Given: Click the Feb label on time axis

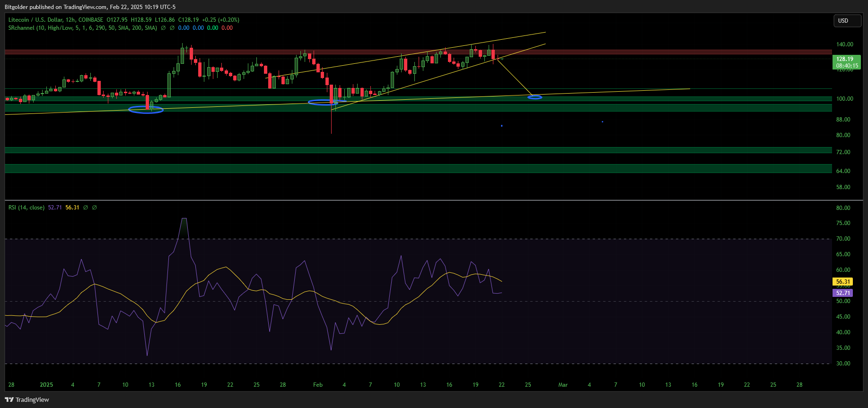Looking at the screenshot, I should pos(318,385).
